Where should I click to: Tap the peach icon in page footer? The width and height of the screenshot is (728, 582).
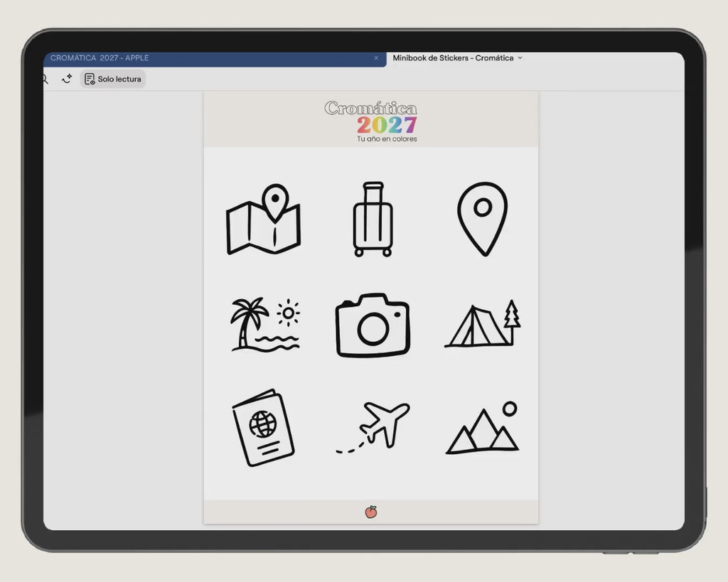coord(371,512)
